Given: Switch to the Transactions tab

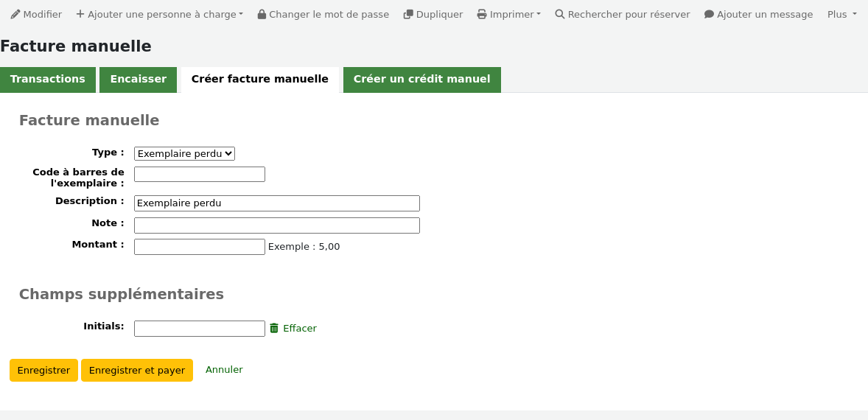Looking at the screenshot, I should click(48, 80).
